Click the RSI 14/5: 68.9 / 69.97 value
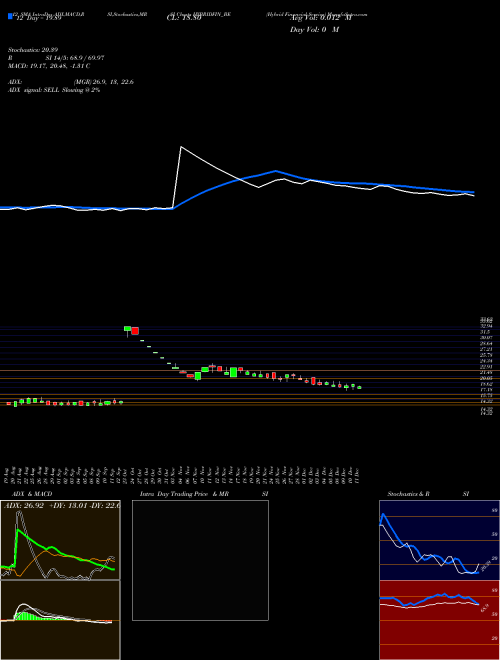Viewport: 500px width, 660px height. coord(75,58)
